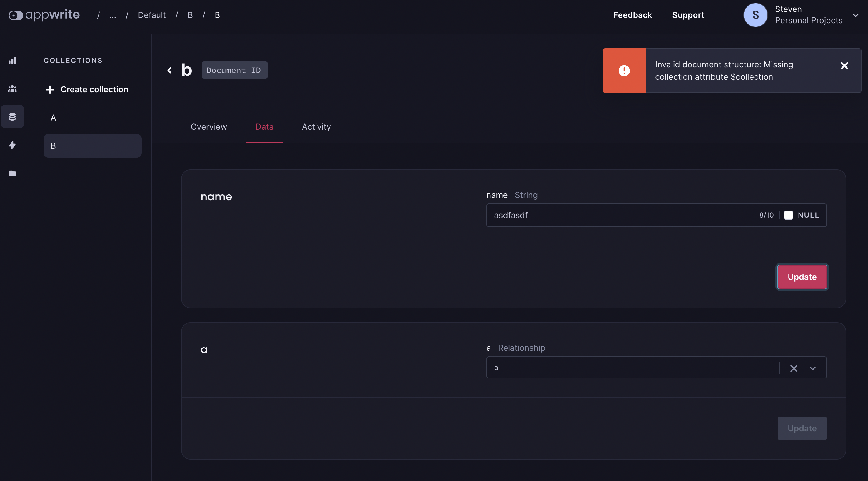The width and height of the screenshot is (868, 481).
Task: Click the back arrow beside document b
Action: click(169, 70)
